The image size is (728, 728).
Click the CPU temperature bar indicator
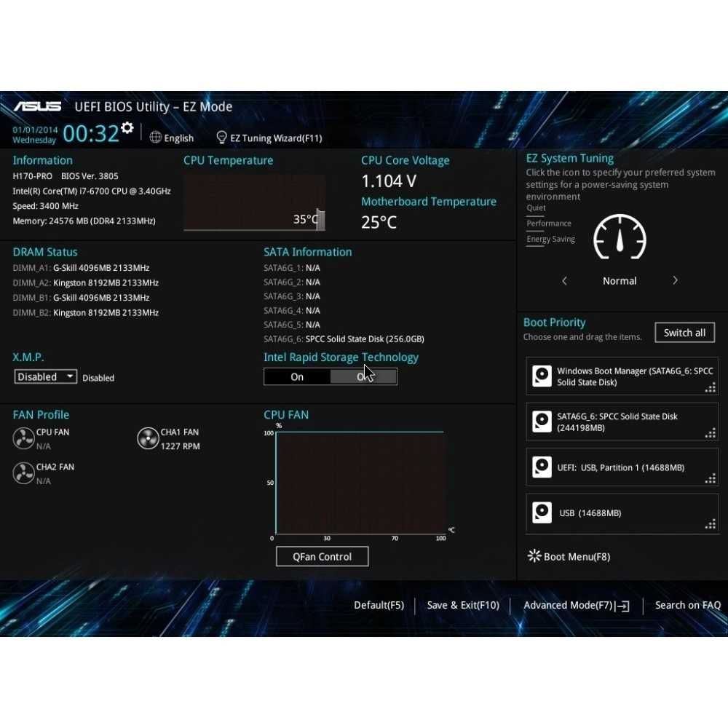click(x=320, y=219)
